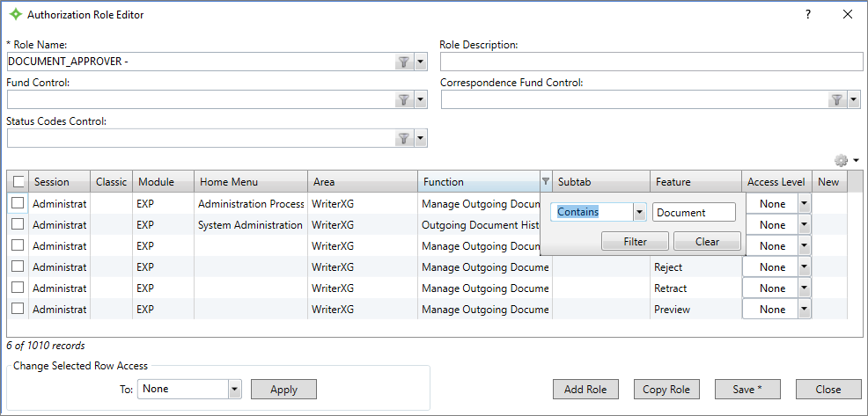
Task: Click the Correspondence Fund Control filter icon
Action: (x=837, y=100)
